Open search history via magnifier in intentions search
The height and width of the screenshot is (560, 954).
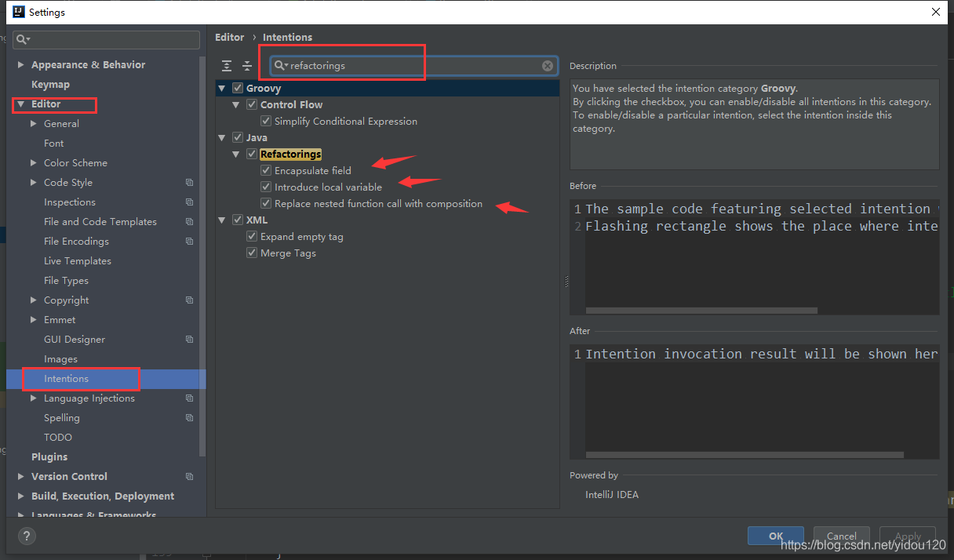[x=281, y=66]
